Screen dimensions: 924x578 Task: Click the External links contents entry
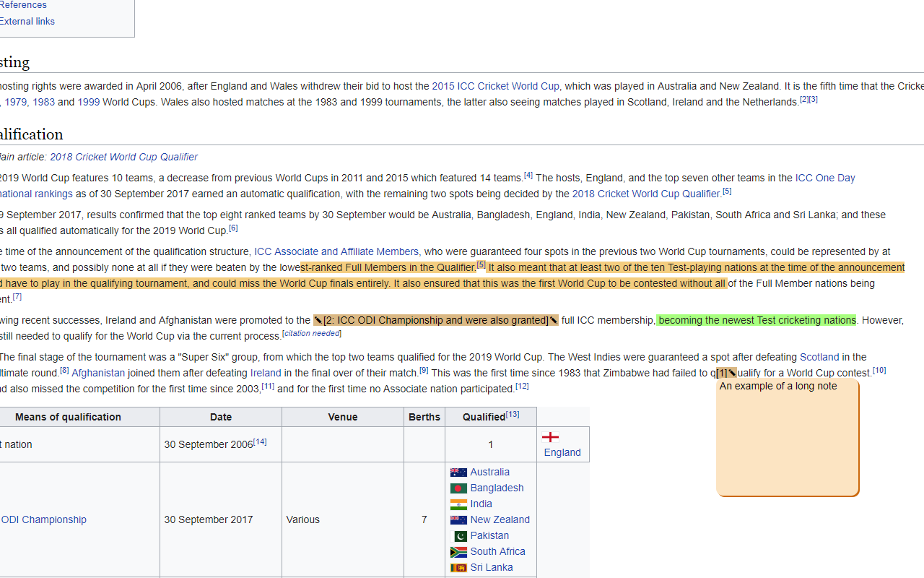tap(27, 21)
